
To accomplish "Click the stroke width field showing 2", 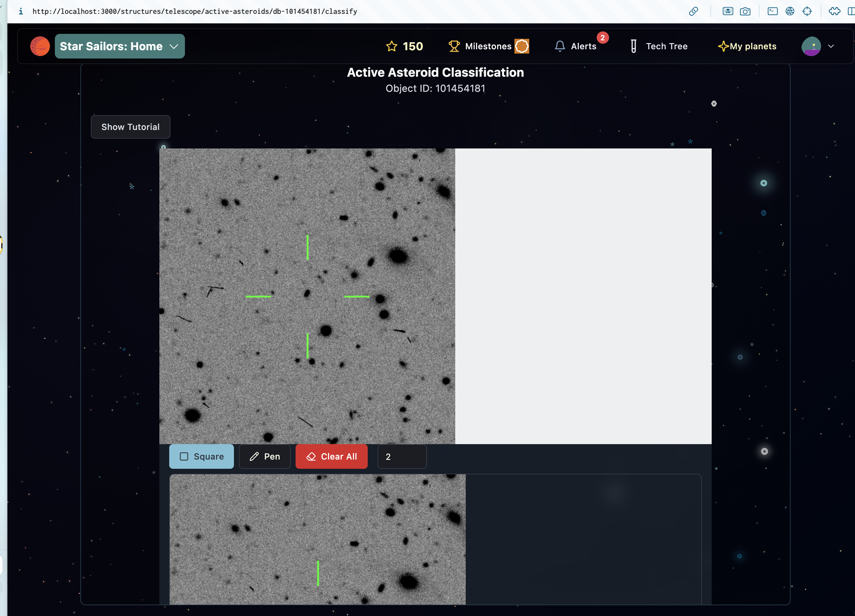I will click(x=402, y=456).
